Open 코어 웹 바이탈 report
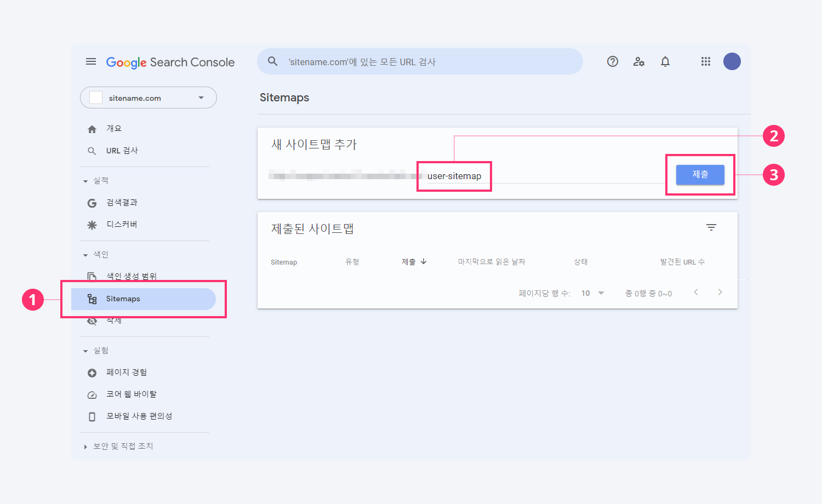822x504 pixels. pyautogui.click(x=131, y=394)
